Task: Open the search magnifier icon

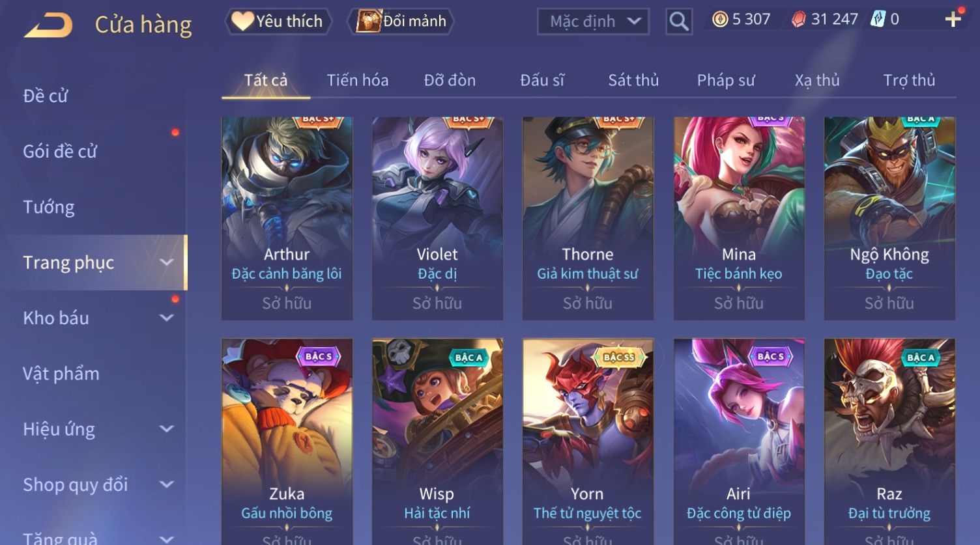Action: 678,21
